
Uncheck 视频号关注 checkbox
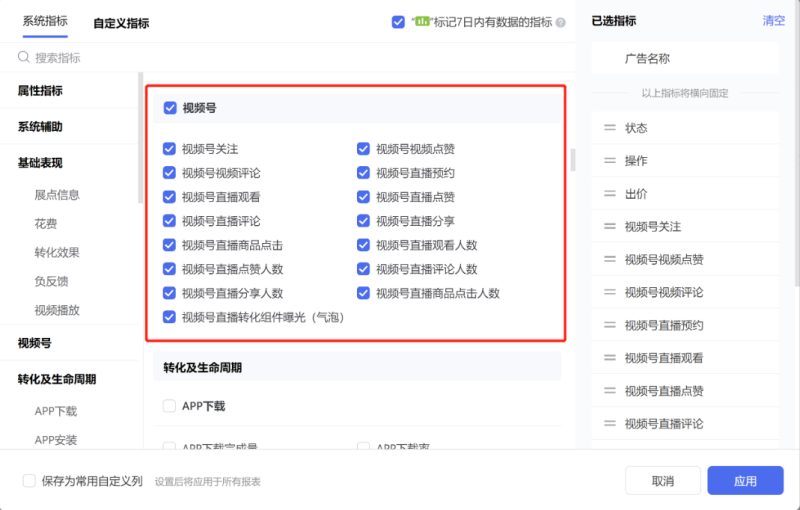(x=169, y=148)
